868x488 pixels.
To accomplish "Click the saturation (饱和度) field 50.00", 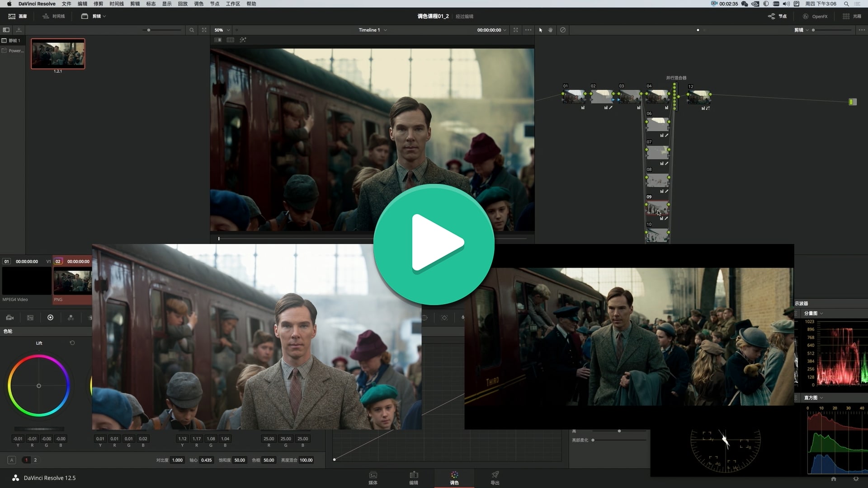I will click(240, 460).
